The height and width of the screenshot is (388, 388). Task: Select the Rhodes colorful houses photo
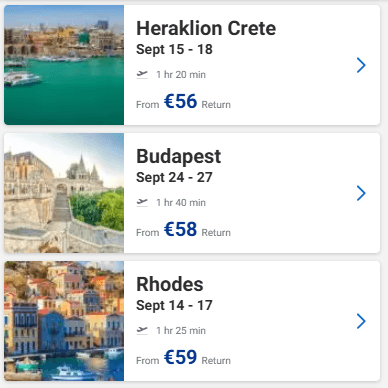[x=64, y=321]
